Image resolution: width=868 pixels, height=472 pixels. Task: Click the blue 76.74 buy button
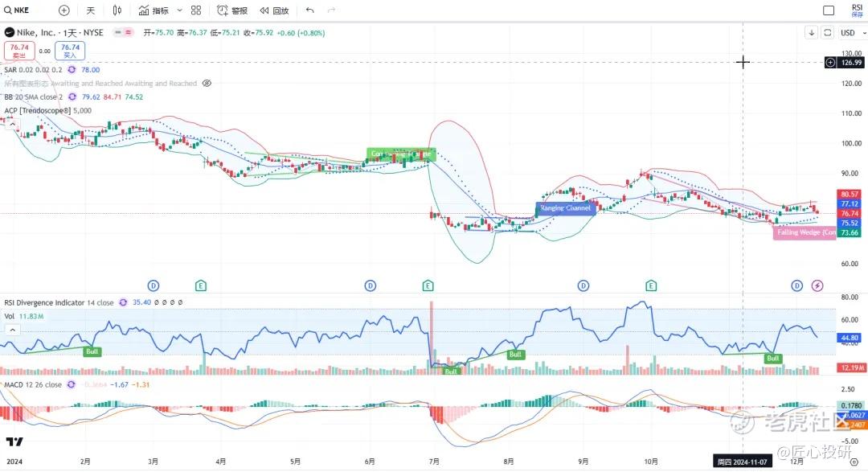pos(70,51)
